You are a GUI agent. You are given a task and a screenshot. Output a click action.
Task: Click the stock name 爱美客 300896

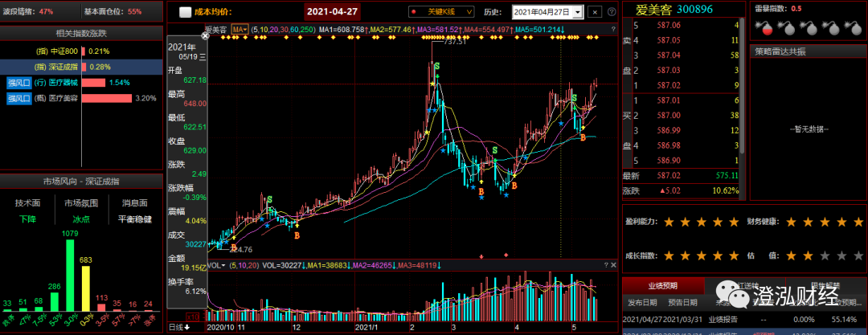(674, 9)
